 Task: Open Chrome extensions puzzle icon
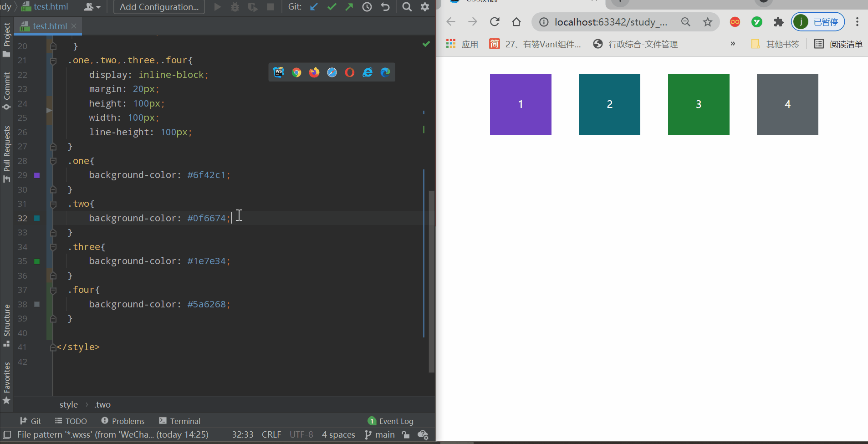[x=779, y=22]
